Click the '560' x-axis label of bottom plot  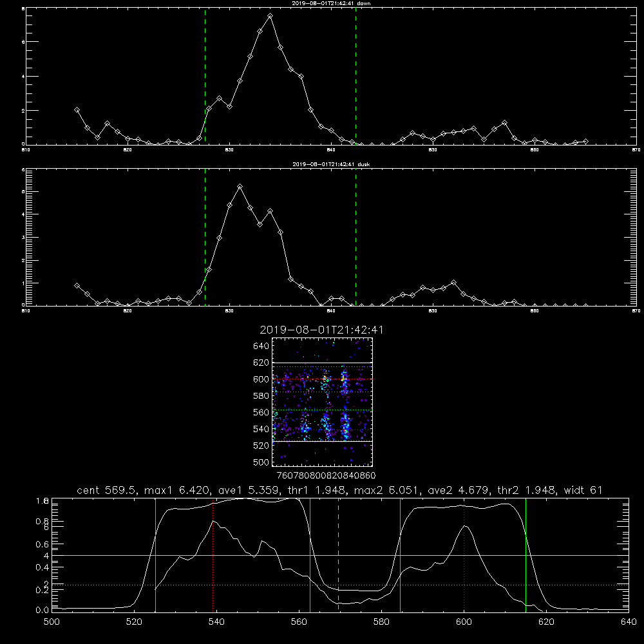[x=299, y=622]
